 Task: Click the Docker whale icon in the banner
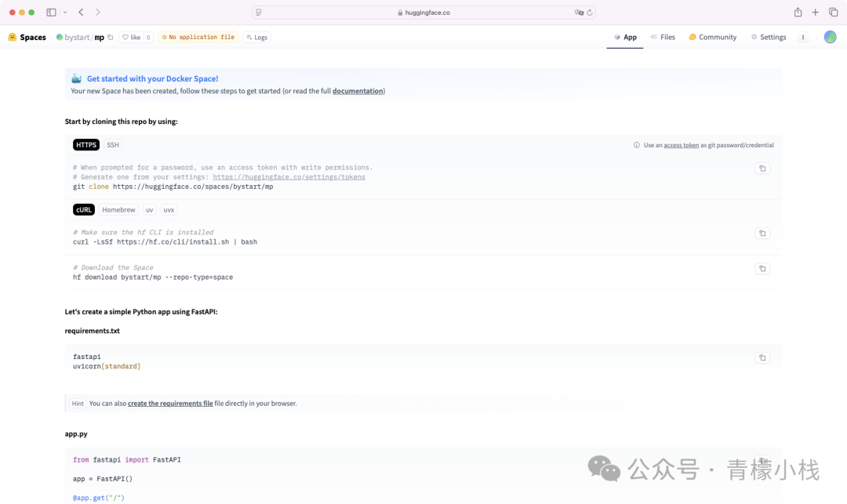tap(77, 79)
